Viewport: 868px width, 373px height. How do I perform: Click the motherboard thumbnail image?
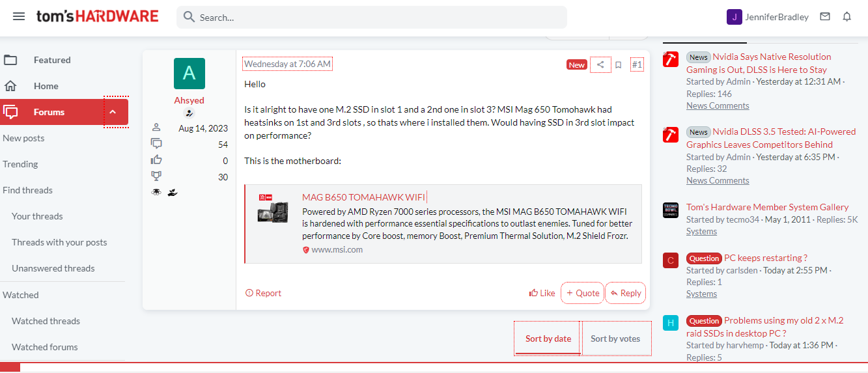[x=273, y=208]
